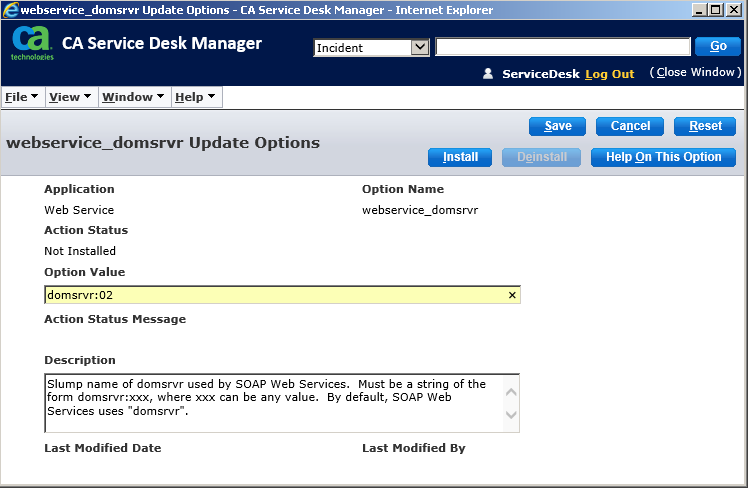Click the 'Not Installed' status text
This screenshot has width=748, height=488.
pyautogui.click(x=80, y=251)
